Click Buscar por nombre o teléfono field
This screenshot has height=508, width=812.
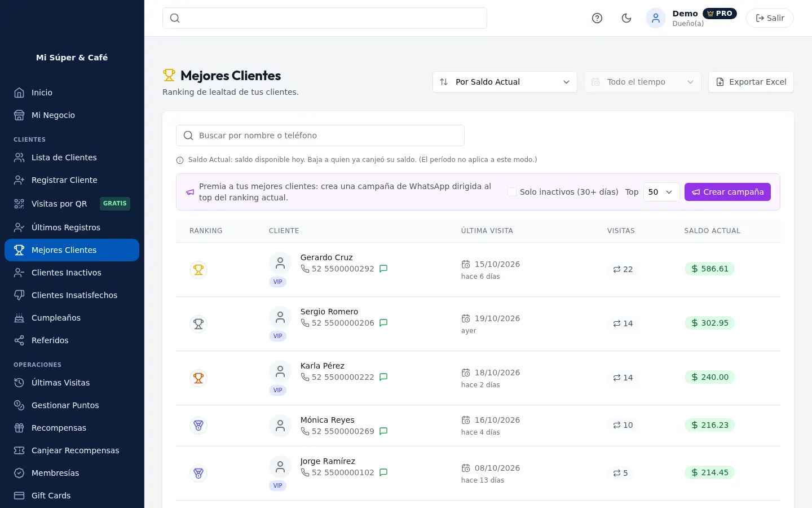point(320,135)
